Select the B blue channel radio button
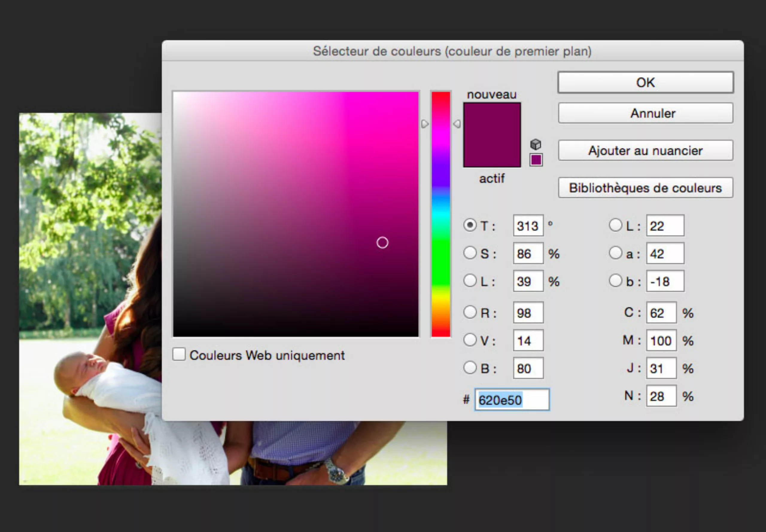Viewport: 766px width, 532px height. [x=470, y=368]
